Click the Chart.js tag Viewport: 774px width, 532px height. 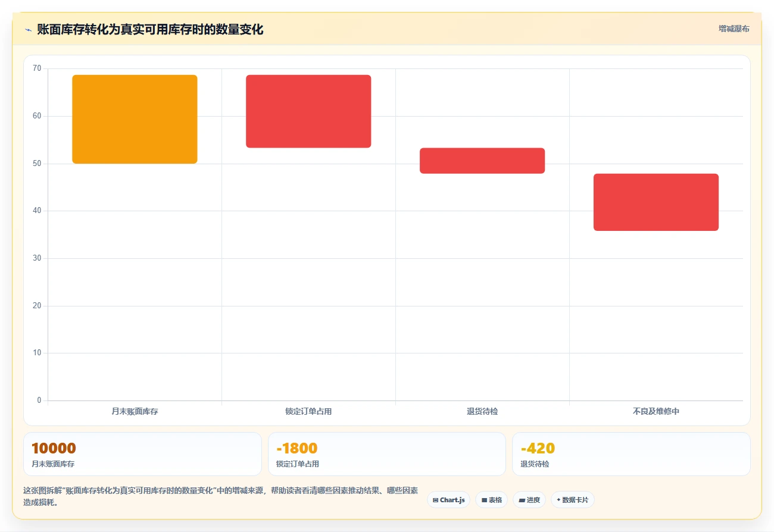pyautogui.click(x=448, y=500)
